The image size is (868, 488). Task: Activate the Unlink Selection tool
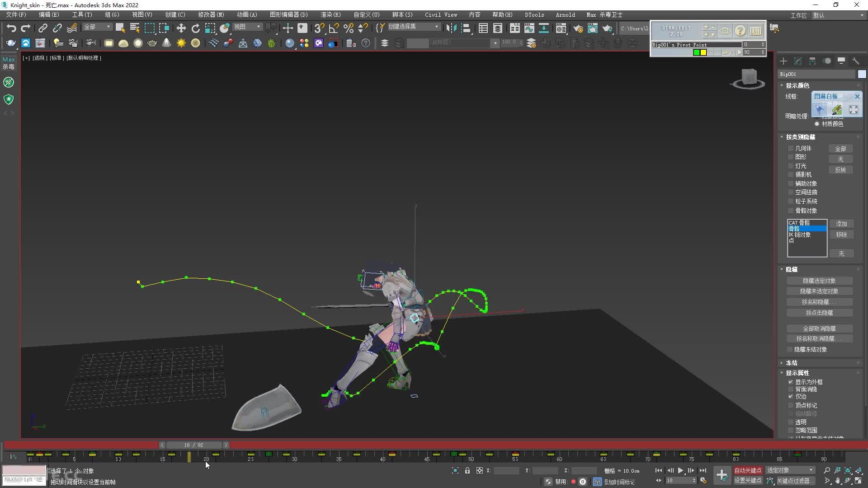[57, 28]
